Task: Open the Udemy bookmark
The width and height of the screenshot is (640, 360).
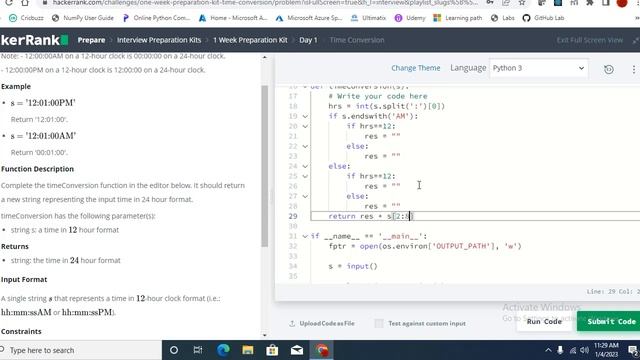Action: (x=410, y=18)
